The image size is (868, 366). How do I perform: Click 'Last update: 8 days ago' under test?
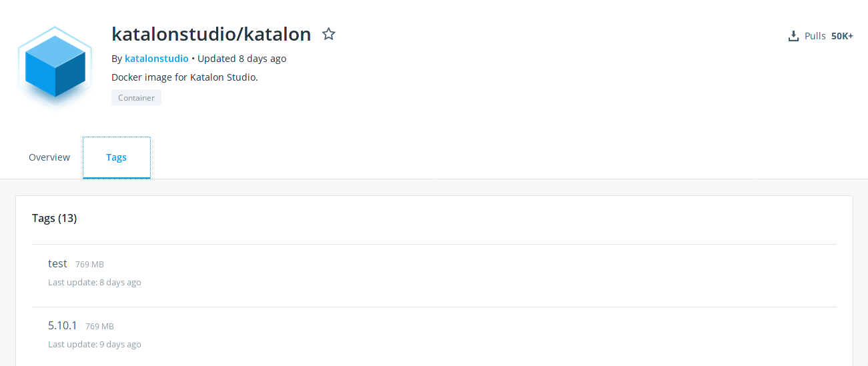click(94, 282)
